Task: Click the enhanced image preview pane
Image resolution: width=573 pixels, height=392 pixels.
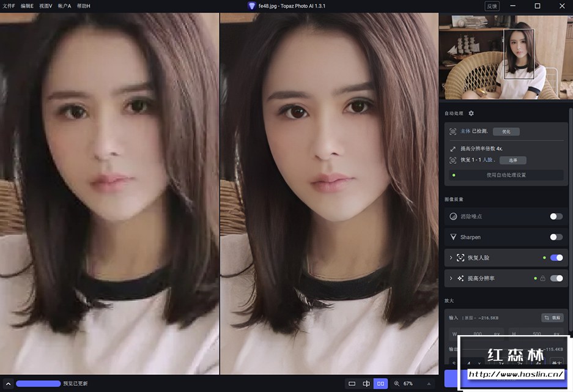Action: click(x=329, y=194)
